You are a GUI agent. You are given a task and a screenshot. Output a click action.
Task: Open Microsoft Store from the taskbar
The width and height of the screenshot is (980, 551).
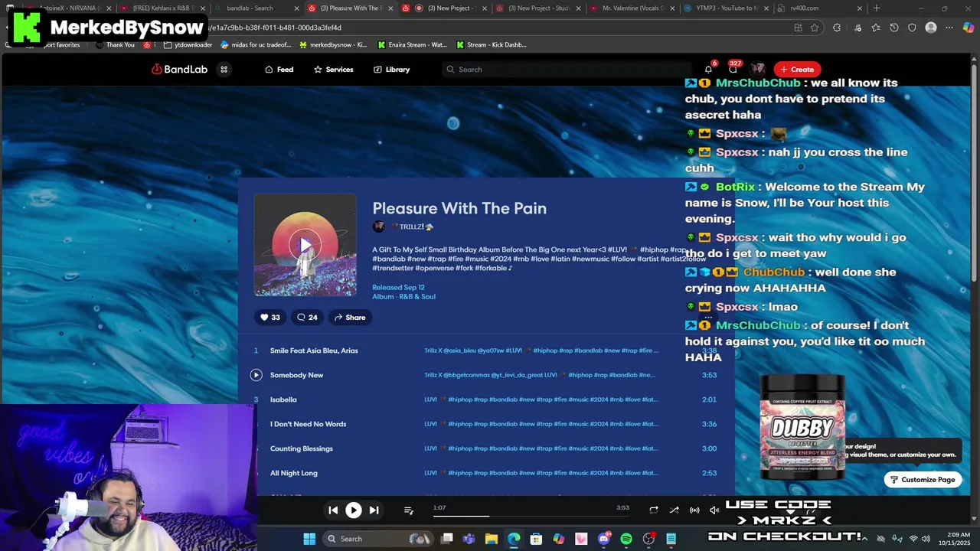pos(536,539)
